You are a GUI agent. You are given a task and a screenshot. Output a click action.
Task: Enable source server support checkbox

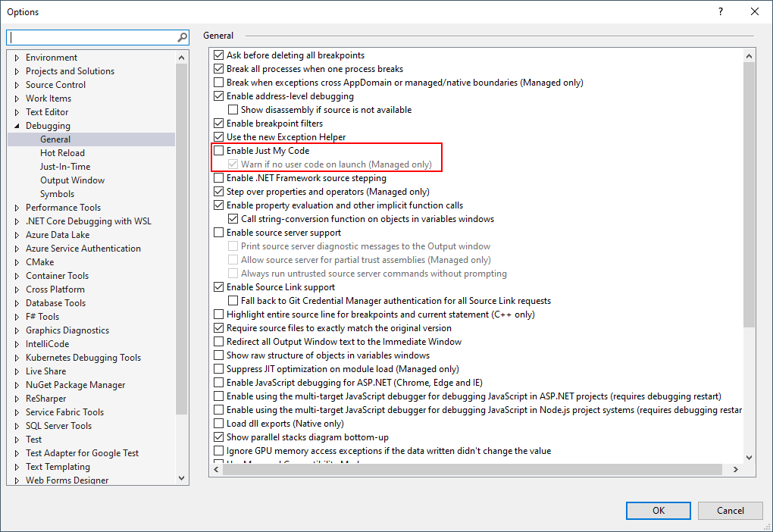pos(218,232)
